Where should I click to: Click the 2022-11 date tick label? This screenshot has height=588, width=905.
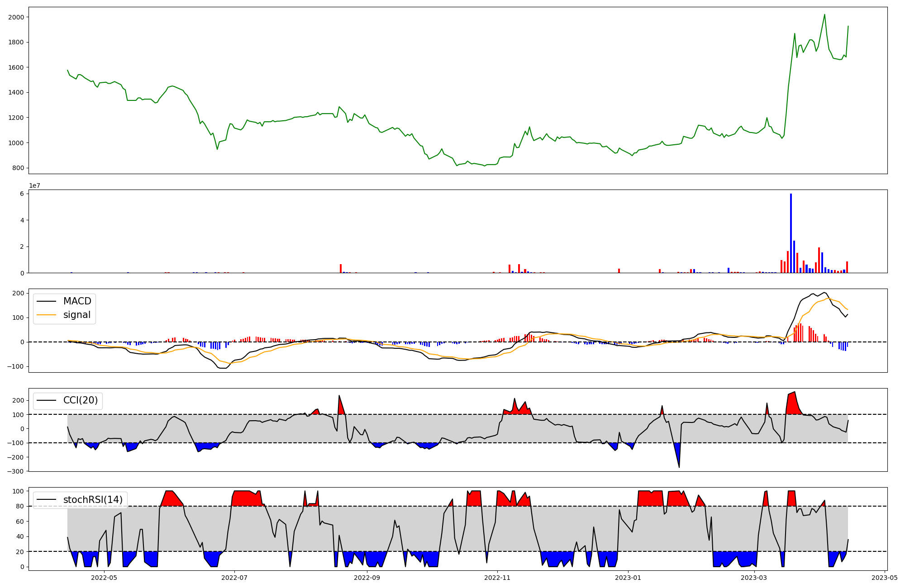pyautogui.click(x=497, y=577)
